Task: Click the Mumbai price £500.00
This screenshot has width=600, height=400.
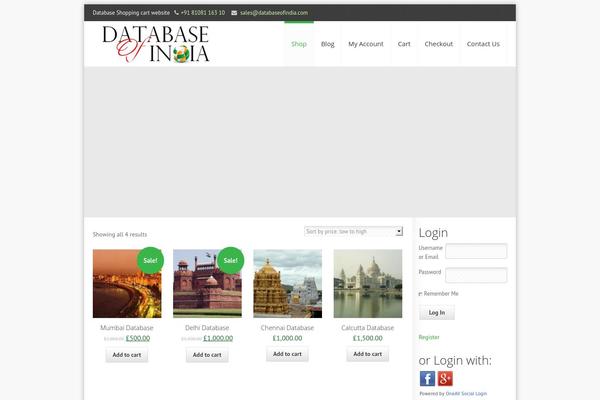Action: point(138,338)
